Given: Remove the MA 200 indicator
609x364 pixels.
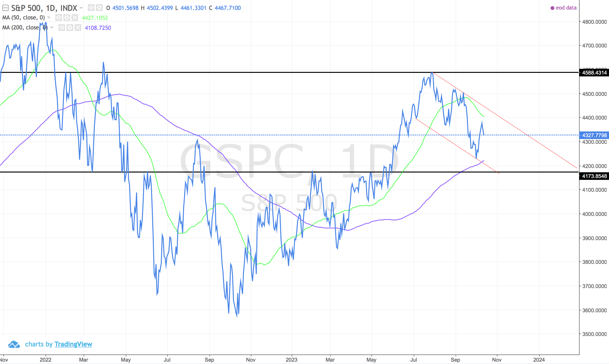Looking at the screenshot, I should tap(78, 28).
